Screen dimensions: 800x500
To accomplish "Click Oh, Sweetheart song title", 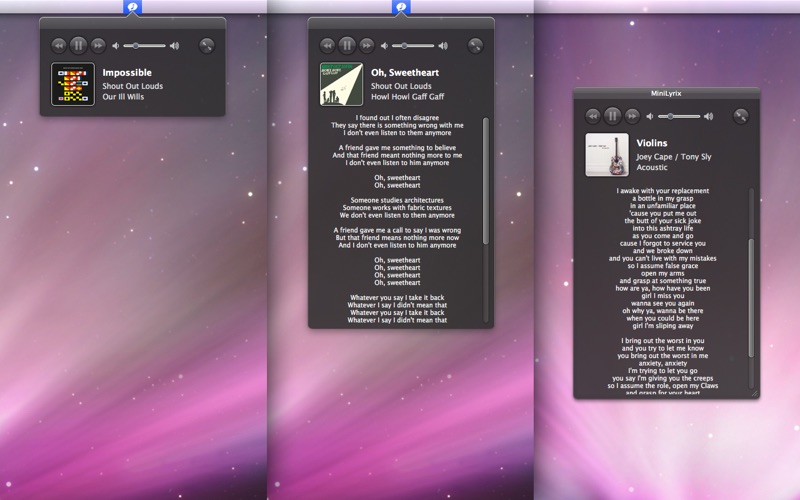I will point(405,72).
